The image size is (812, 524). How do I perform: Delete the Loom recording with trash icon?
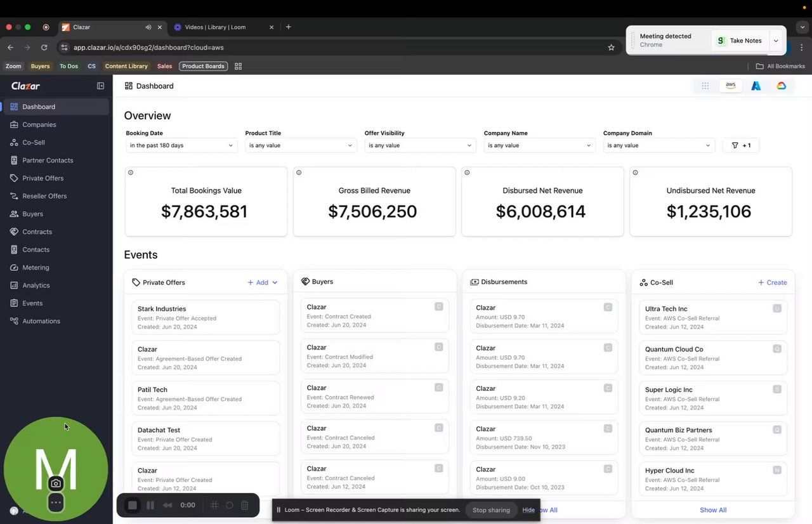(x=245, y=505)
